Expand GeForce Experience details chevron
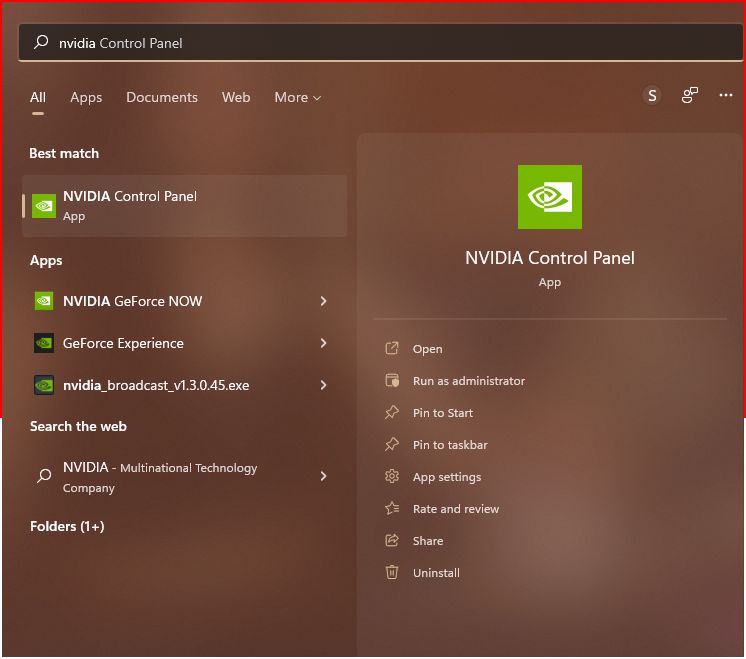This screenshot has width=746, height=659. [x=323, y=343]
